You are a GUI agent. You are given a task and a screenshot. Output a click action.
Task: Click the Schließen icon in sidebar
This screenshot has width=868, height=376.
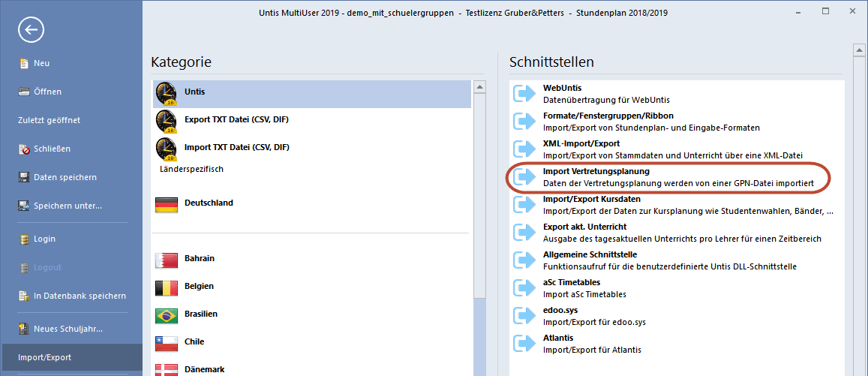(x=24, y=149)
